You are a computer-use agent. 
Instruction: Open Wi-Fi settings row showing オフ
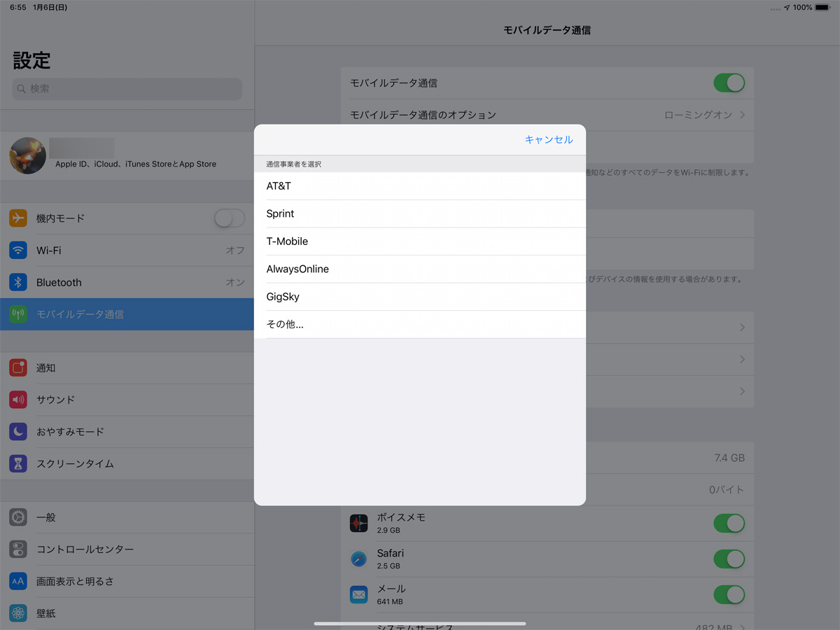(x=127, y=251)
